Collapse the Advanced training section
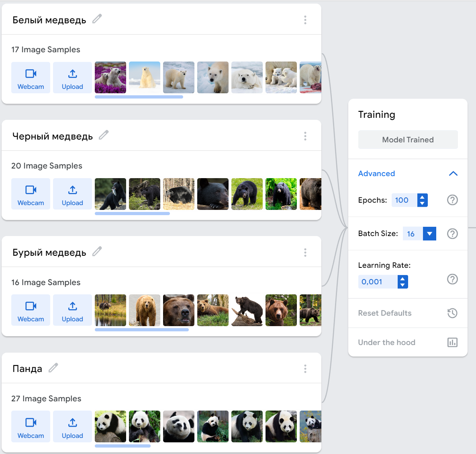The image size is (476, 454). tap(453, 173)
